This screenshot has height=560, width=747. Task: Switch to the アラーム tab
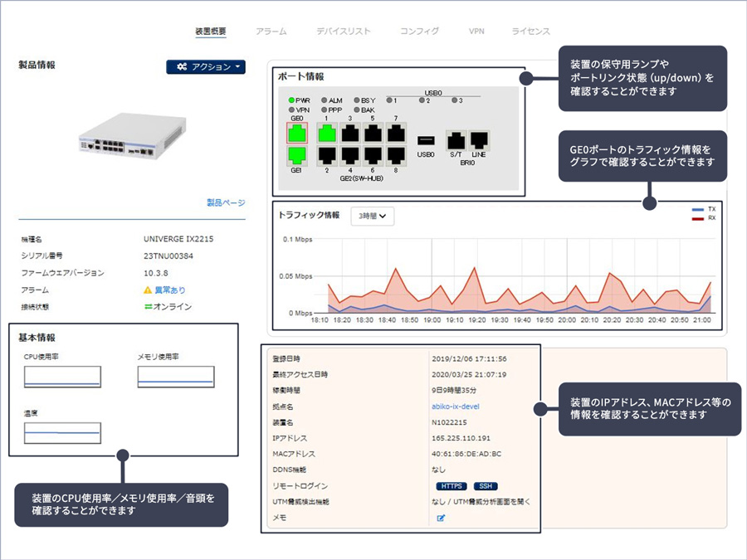pos(271,32)
